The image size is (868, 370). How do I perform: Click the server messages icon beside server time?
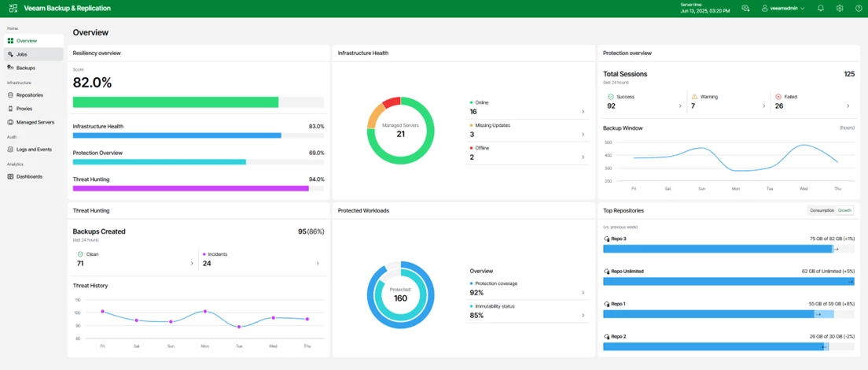click(745, 9)
